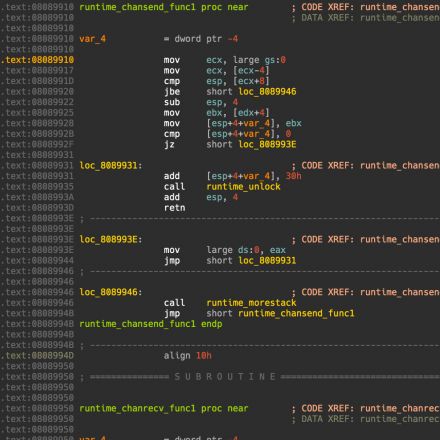Follow loc_808993E in the jz instruction
The image size is (440, 440).
(x=267, y=145)
